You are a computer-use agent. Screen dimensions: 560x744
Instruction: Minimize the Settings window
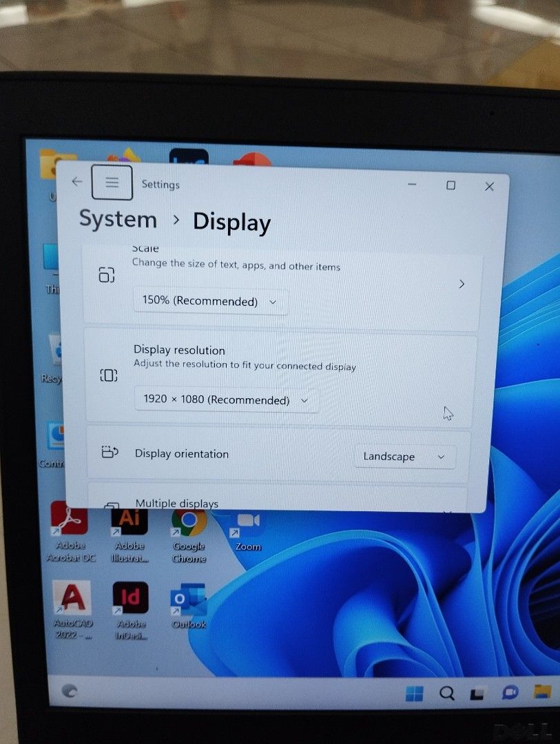[x=412, y=184]
